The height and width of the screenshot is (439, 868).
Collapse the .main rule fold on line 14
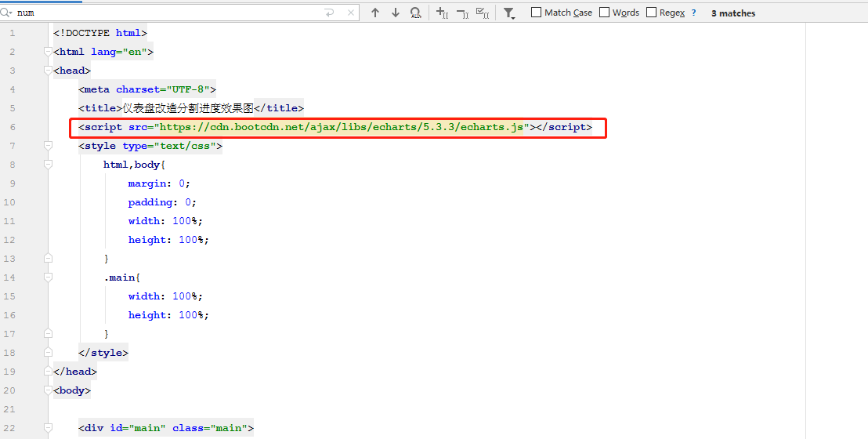click(48, 278)
